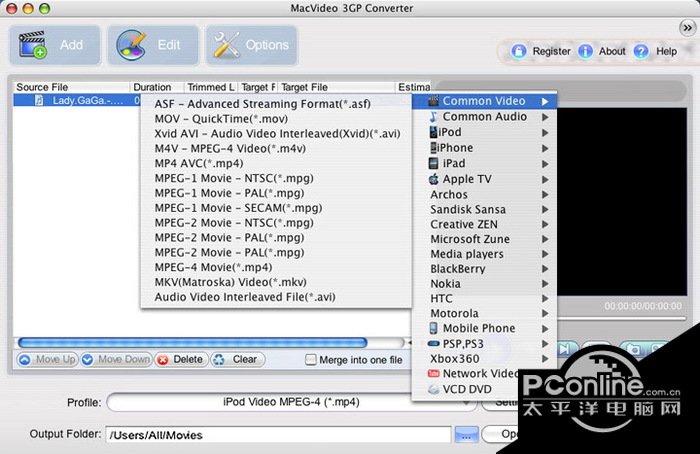Click the Register button label
700x454 pixels.
551,51
